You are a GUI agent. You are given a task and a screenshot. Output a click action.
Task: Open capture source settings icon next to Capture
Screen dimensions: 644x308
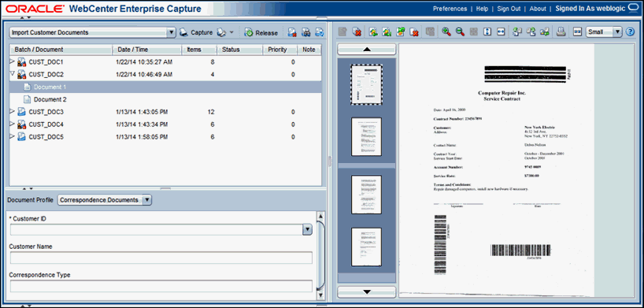(x=221, y=32)
